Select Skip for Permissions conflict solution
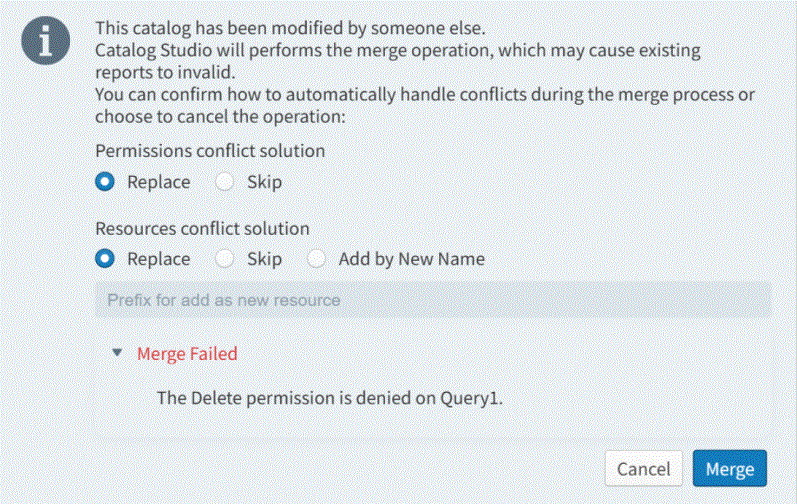The image size is (797, 504). point(225,182)
